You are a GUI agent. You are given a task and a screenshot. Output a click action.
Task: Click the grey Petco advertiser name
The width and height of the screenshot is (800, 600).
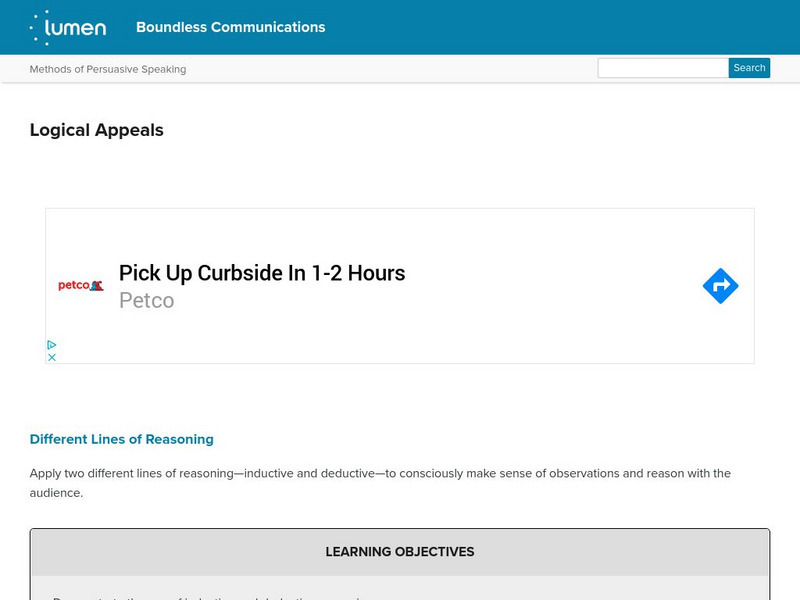pos(146,300)
